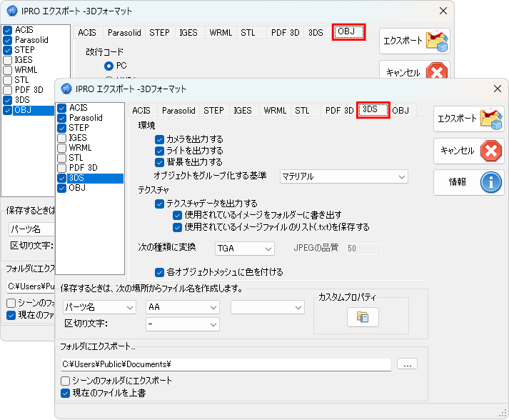Toggle the カメラを出力する checkbox
This screenshot has width=509, height=420.
159,140
